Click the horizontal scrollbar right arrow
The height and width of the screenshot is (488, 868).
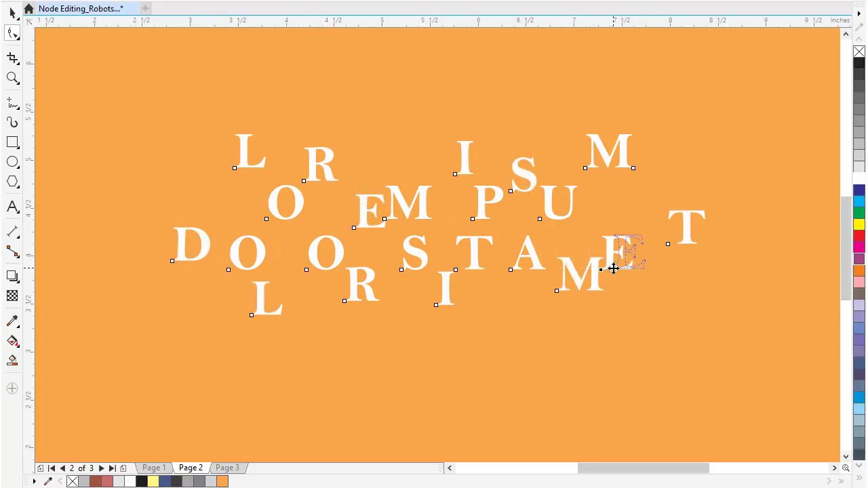click(x=835, y=468)
